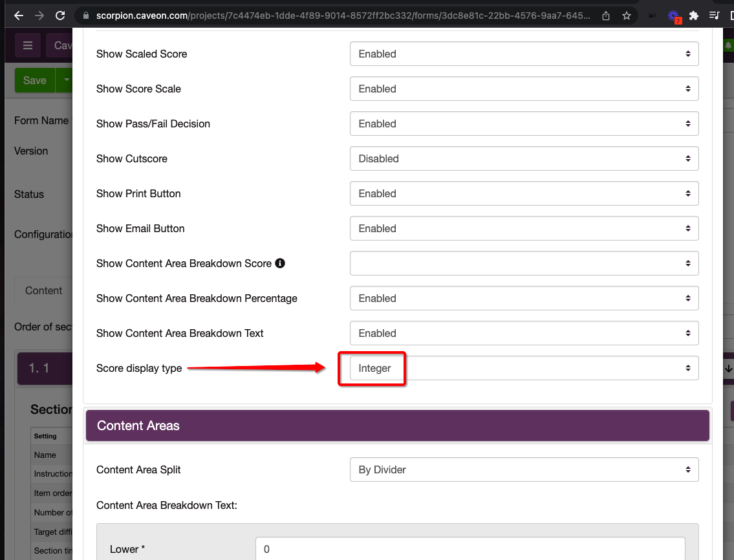Image resolution: width=734 pixels, height=560 pixels.
Task: Click the green notification bell icon
Action: click(728, 45)
